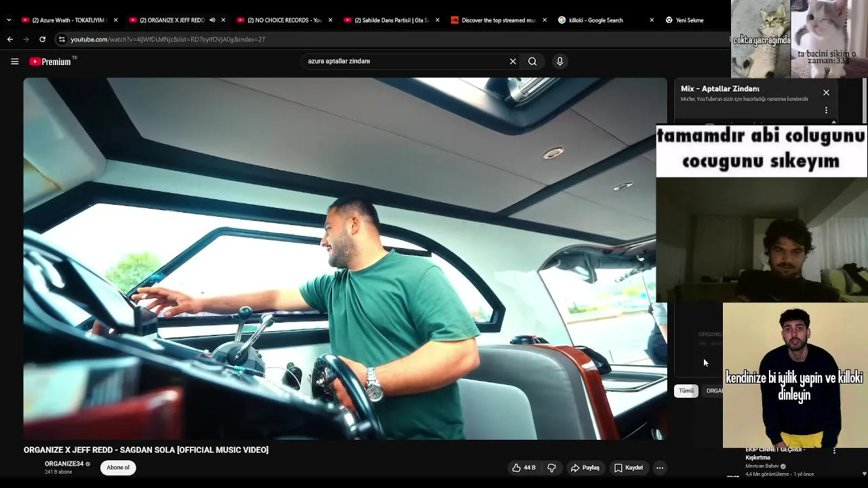
Task: Dislike the video
Action: (551, 468)
